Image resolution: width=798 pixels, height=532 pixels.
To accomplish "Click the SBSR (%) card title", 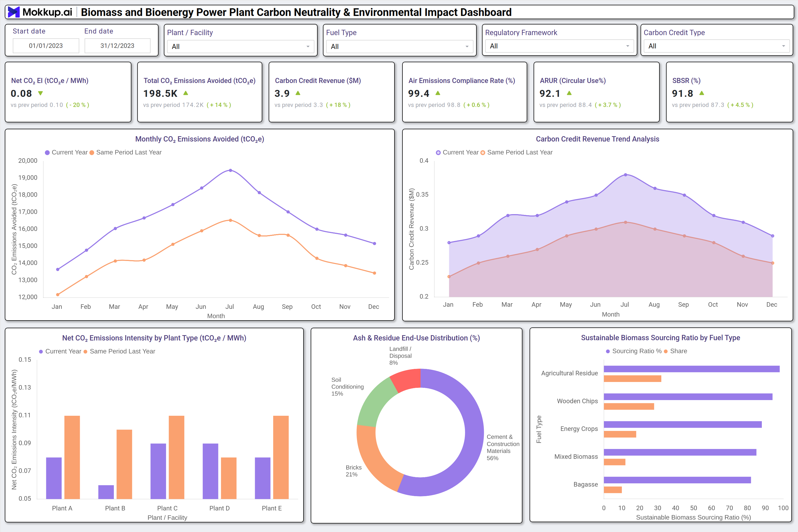I will pos(686,81).
